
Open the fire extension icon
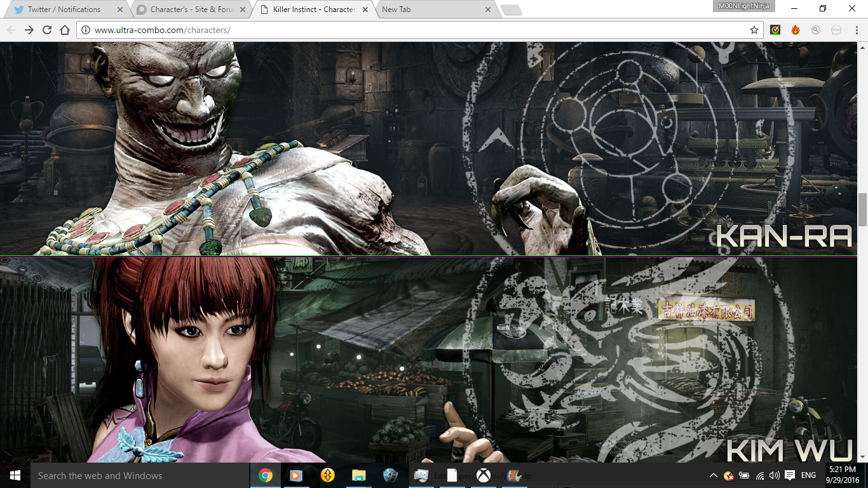796,30
